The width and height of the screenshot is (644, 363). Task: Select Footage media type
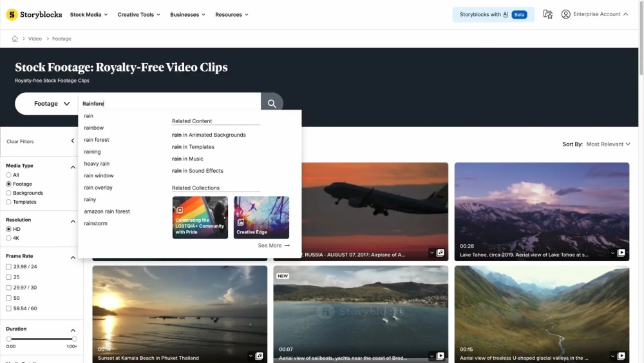pos(8,184)
